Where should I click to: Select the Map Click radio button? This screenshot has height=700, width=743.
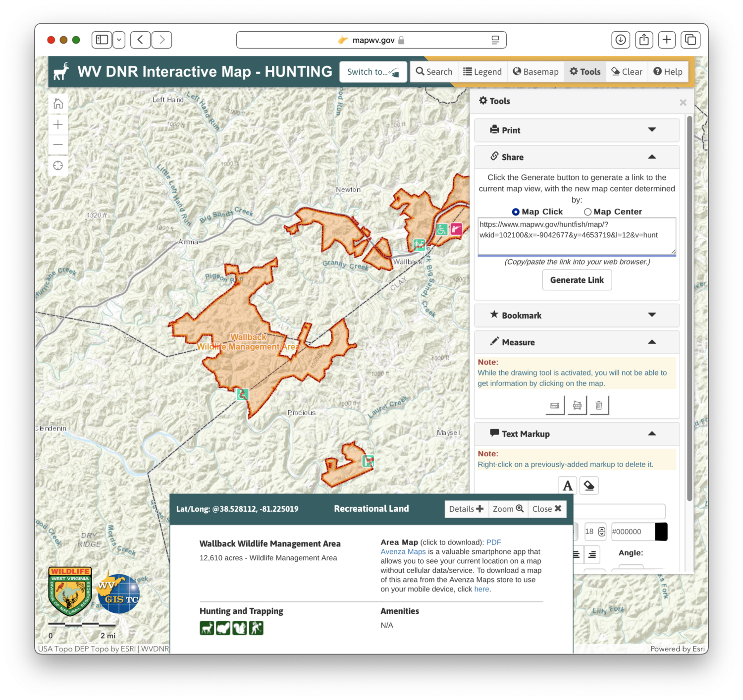(x=516, y=212)
